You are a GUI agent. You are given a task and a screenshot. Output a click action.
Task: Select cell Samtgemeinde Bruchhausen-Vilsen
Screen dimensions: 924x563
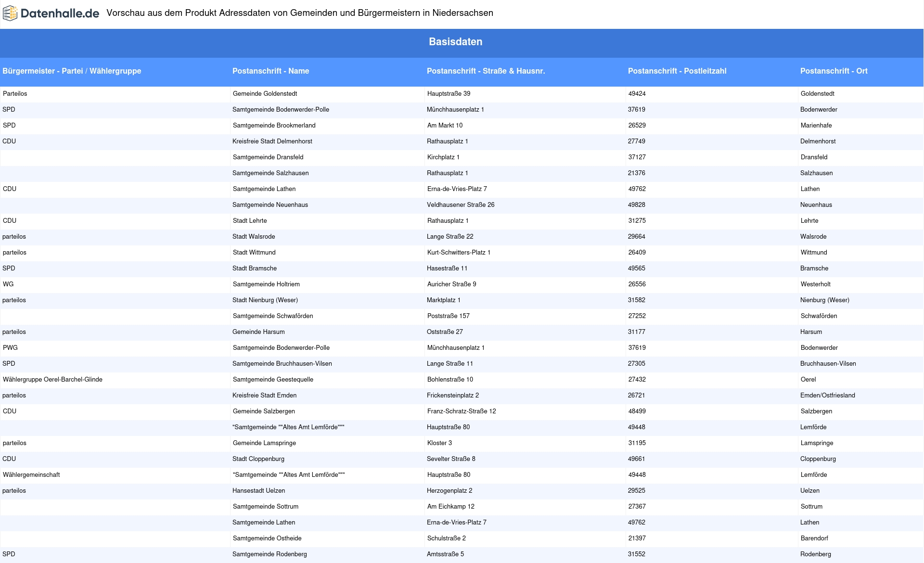click(282, 364)
